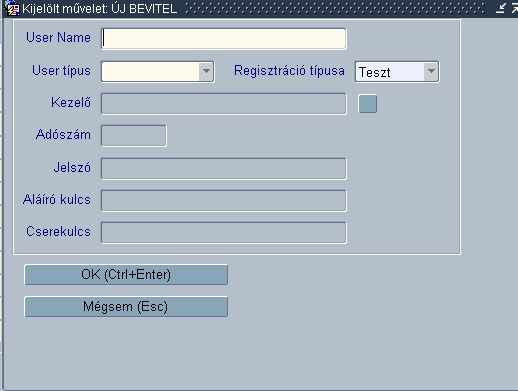The height and width of the screenshot is (391, 518).
Task: Maximize the ÚJ BEVITEL window
Action: [515, 8]
